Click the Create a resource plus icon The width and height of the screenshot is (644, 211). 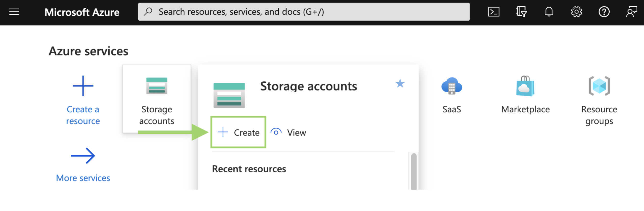click(83, 86)
